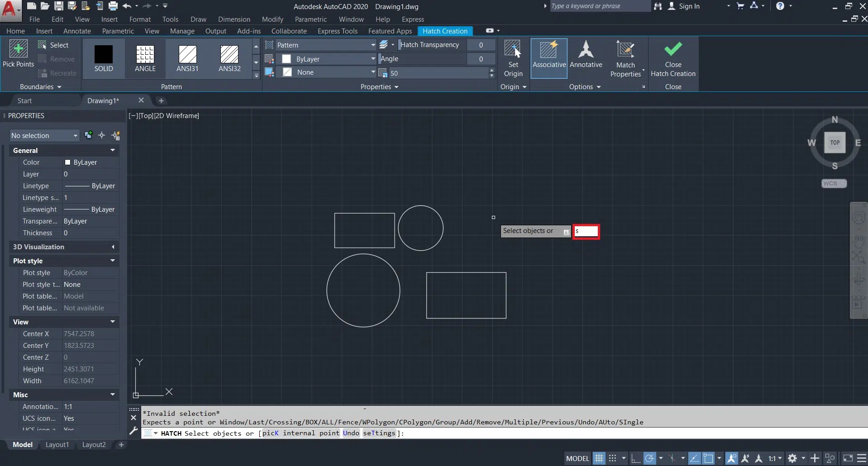Toggle grid display in status bar

(599, 458)
